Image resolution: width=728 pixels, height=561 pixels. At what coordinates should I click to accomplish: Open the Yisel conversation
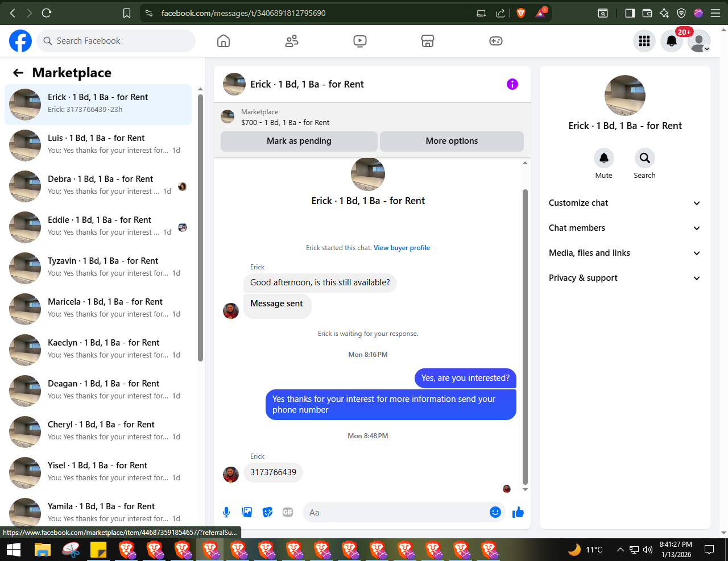point(98,473)
